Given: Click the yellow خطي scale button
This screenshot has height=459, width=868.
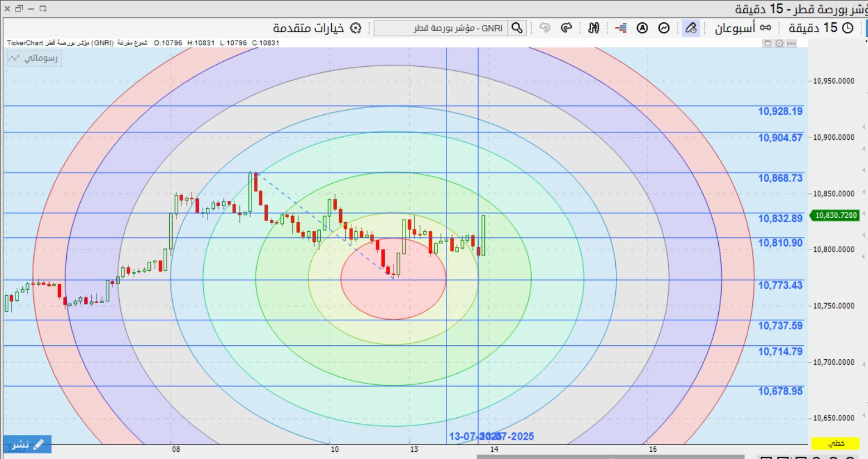Looking at the screenshot, I should [835, 443].
